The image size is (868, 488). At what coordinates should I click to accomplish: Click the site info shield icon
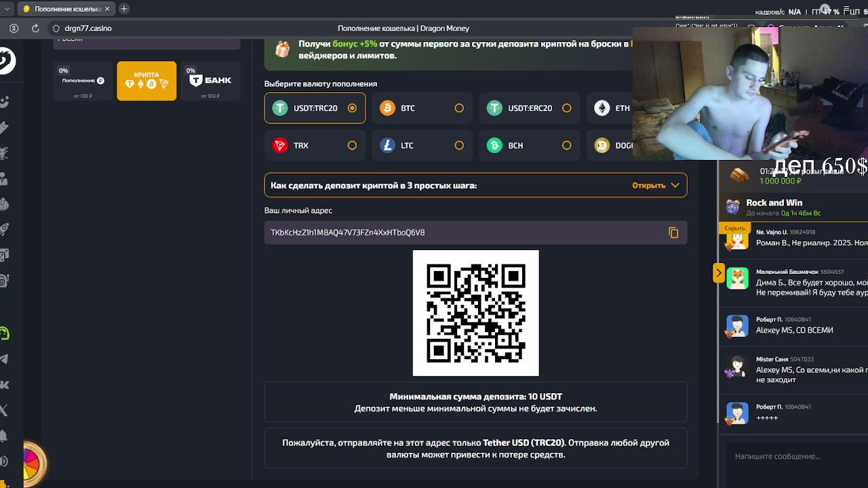pyautogui.click(x=56, y=28)
